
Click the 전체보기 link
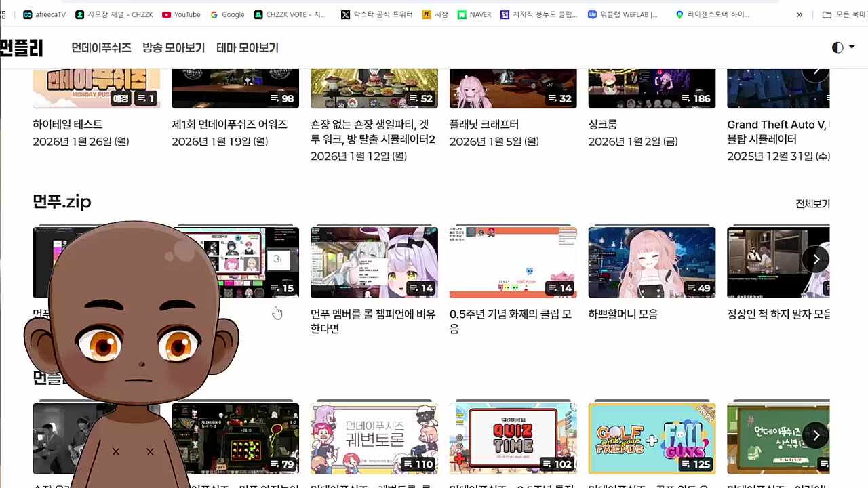[x=812, y=203]
